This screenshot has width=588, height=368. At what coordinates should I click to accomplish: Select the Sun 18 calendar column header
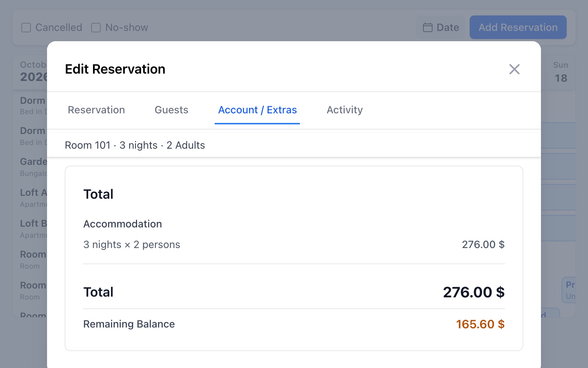click(561, 72)
